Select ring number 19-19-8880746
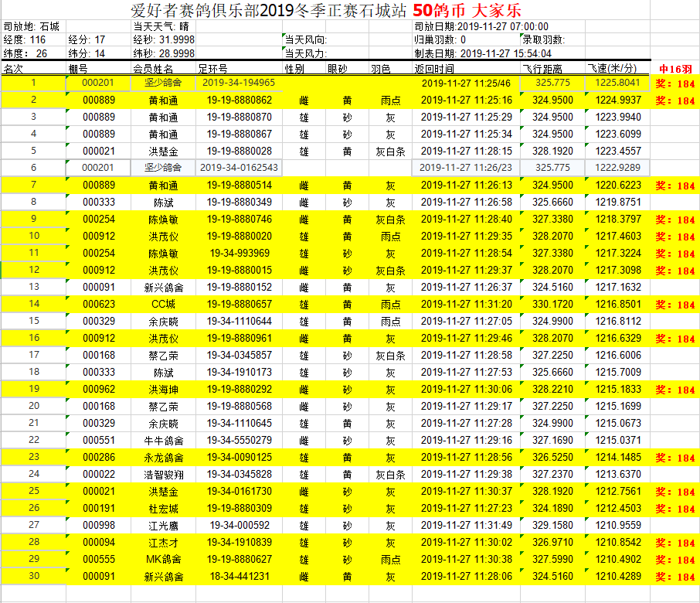The image size is (700, 603). coord(240,219)
